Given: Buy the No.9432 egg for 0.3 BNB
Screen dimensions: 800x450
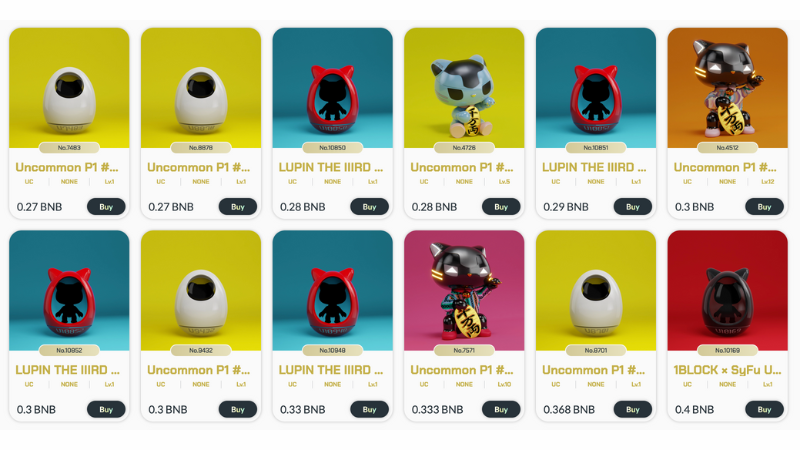Looking at the screenshot, I should coord(238,409).
